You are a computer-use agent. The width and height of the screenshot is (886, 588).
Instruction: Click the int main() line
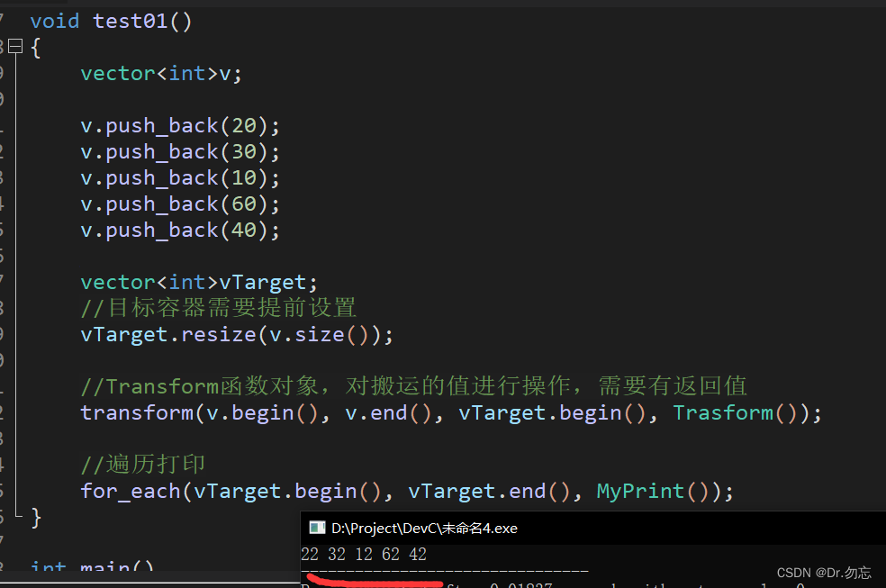point(92,565)
